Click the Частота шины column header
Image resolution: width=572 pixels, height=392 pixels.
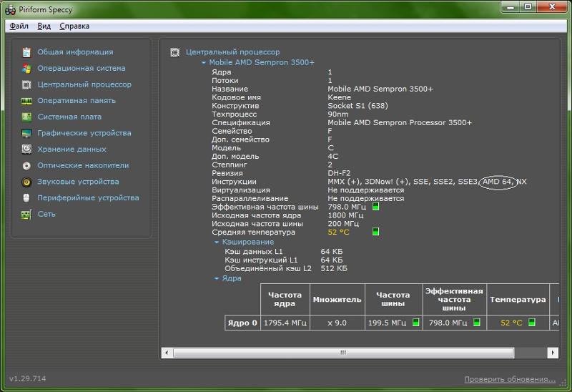click(393, 299)
